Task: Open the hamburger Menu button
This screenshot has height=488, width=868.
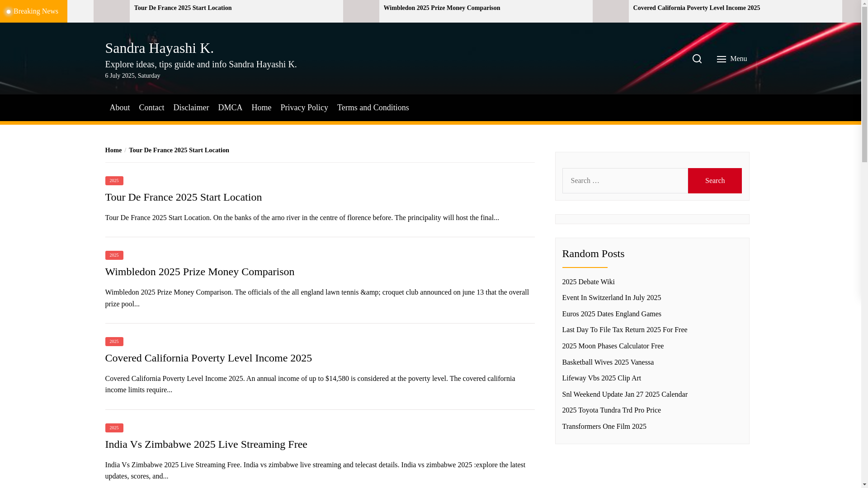Action: (x=731, y=59)
